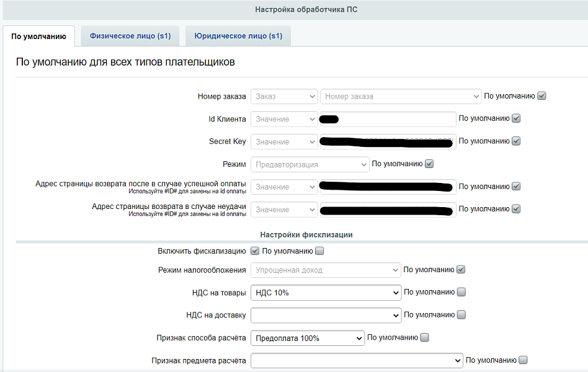This screenshot has width=588, height=372.
Task: Expand the Заказ type selector
Action: (x=283, y=96)
